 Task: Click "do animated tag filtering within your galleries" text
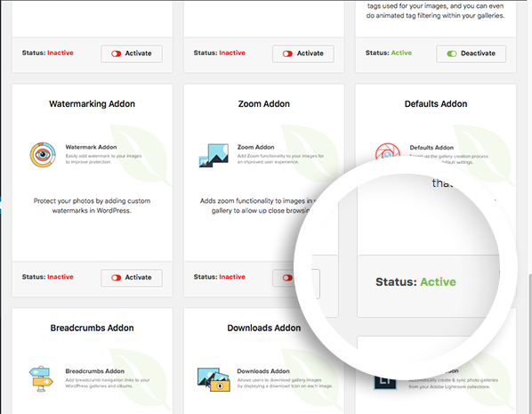point(435,16)
